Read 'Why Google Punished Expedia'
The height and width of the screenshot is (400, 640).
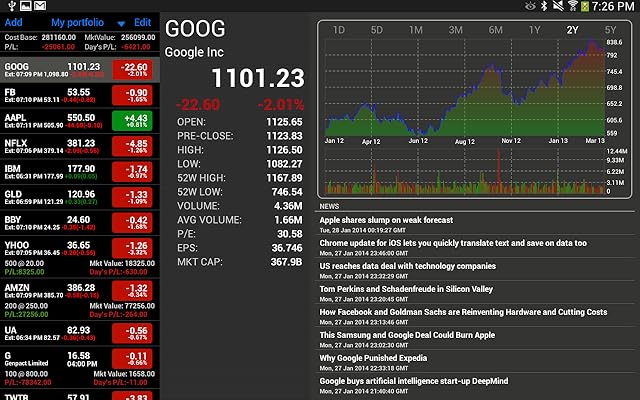pyautogui.click(x=373, y=358)
